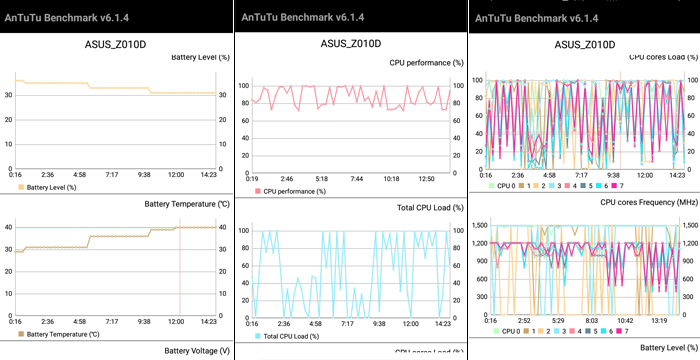Select core 1 swatch in CPU cores Load legend
Image resolution: width=700 pixels, height=360 pixels.
520,185
